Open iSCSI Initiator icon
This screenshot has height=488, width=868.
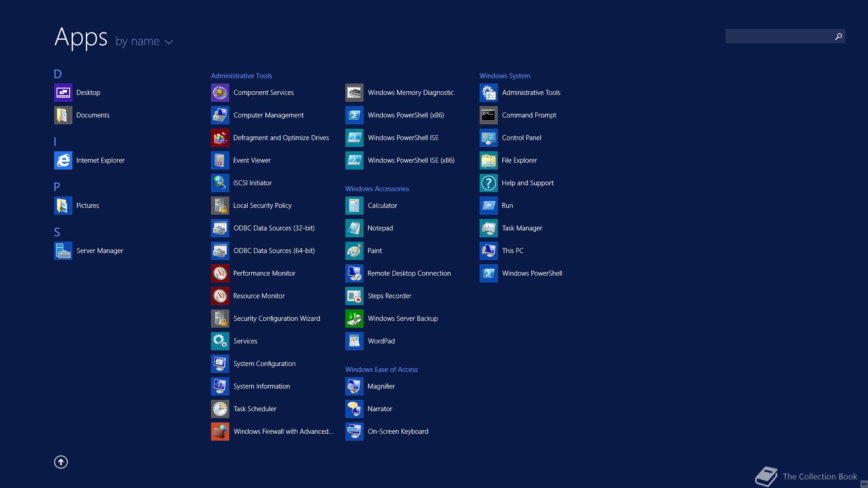click(220, 183)
